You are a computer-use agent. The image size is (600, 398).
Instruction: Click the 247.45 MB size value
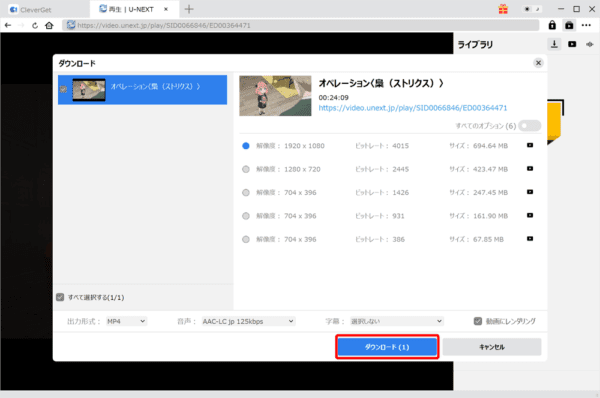pos(490,192)
